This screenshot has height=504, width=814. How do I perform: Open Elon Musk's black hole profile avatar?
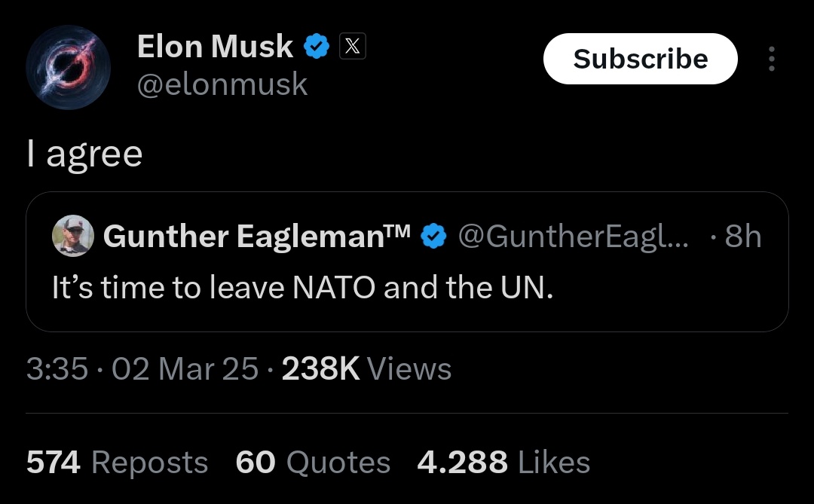(x=68, y=67)
